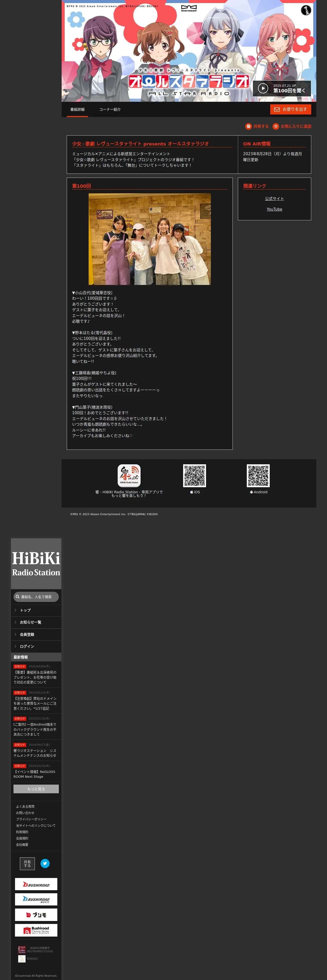Open トップ in the sidebar menu
This screenshot has height=980, width=327.
(x=36, y=610)
